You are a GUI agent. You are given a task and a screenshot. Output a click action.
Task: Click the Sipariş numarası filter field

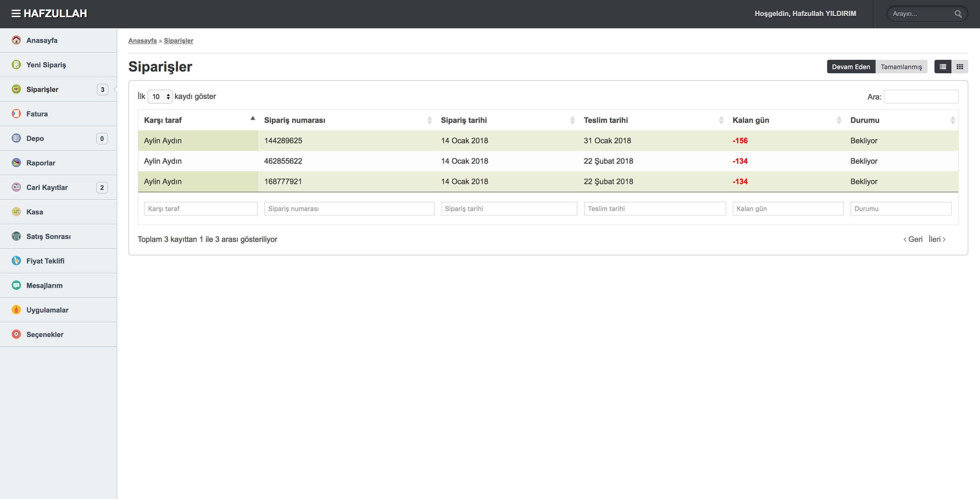pos(349,209)
